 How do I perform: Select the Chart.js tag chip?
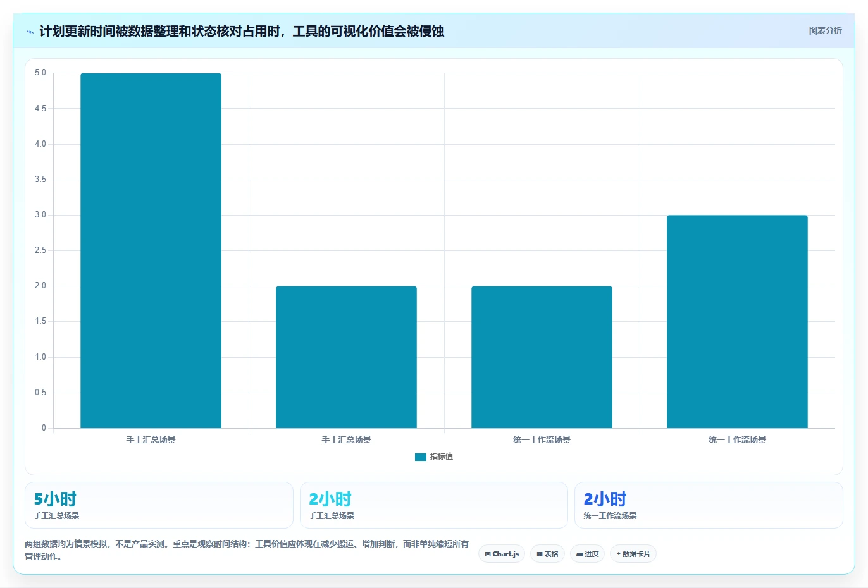point(502,554)
